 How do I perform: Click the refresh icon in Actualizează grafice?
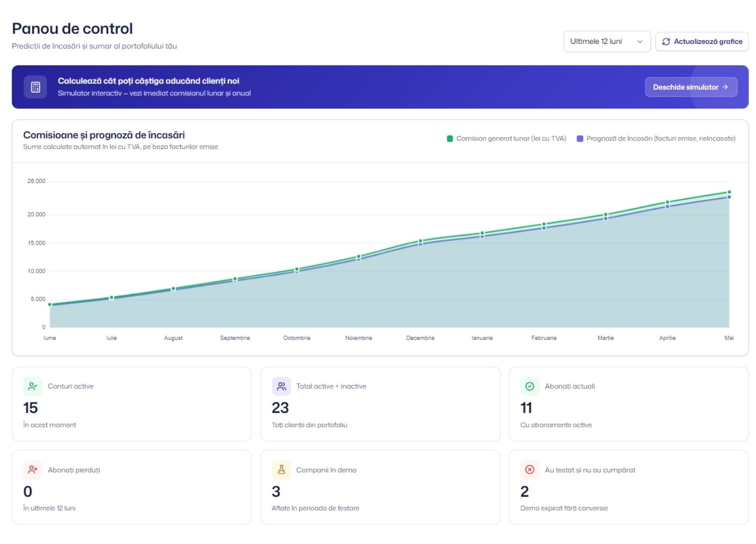[x=666, y=42]
